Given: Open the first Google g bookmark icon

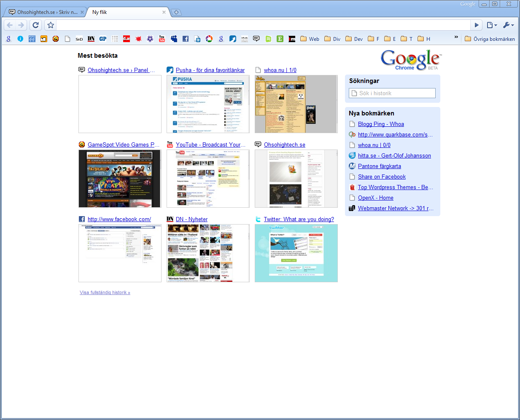Looking at the screenshot, I should pyautogui.click(x=8, y=39).
